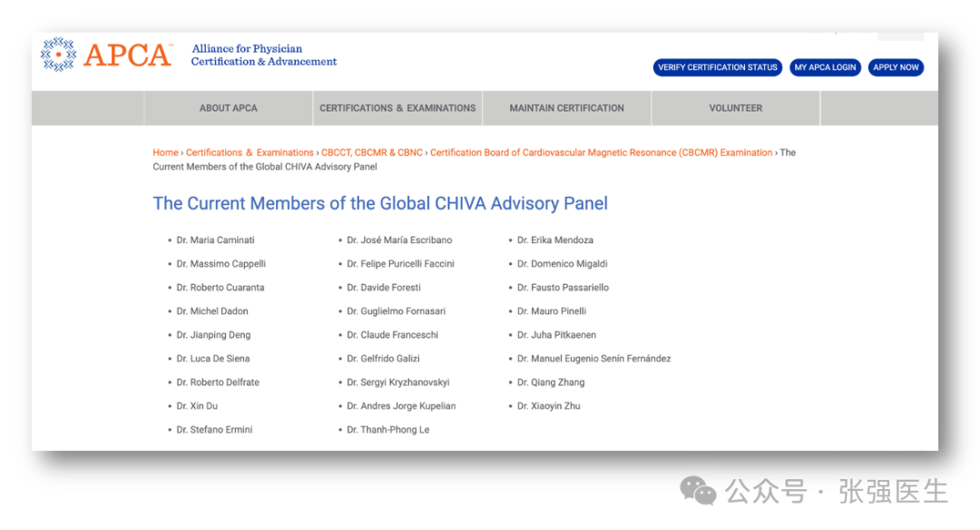Select Dr. Fausto Passariello
The height and width of the screenshot is (530, 980).
563,288
